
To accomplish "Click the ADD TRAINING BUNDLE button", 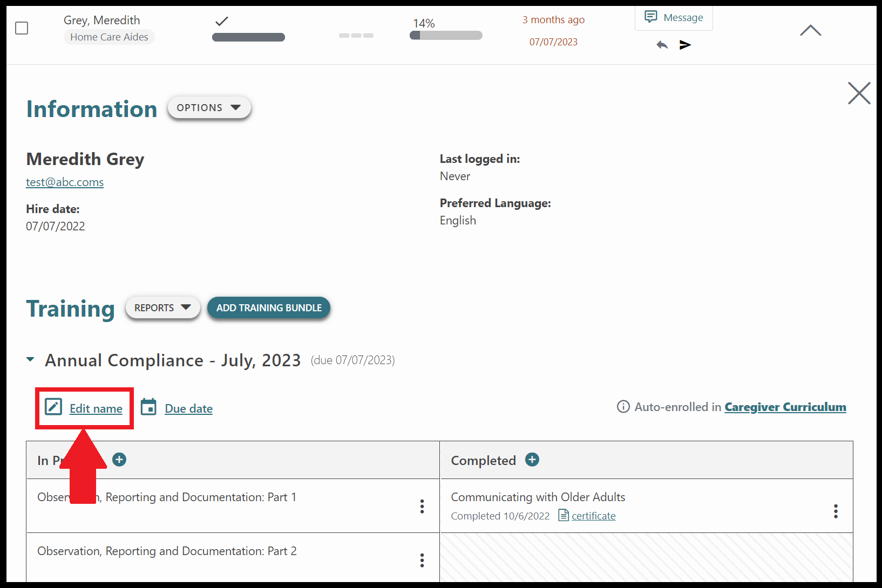I will [269, 307].
